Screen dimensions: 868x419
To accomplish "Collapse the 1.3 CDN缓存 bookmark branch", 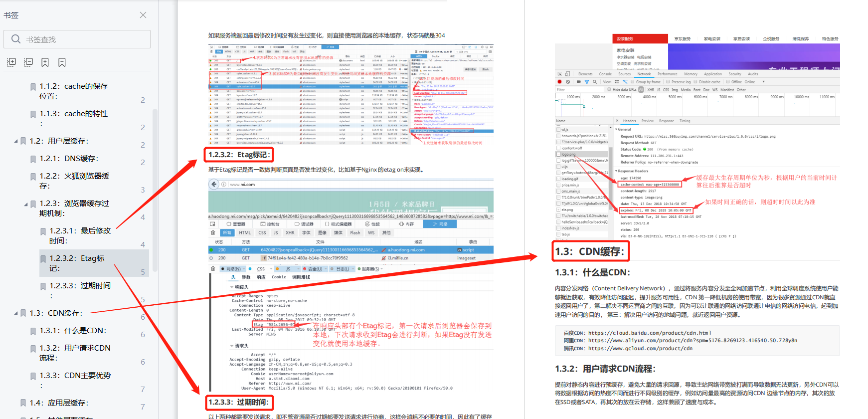I will click(x=16, y=313).
